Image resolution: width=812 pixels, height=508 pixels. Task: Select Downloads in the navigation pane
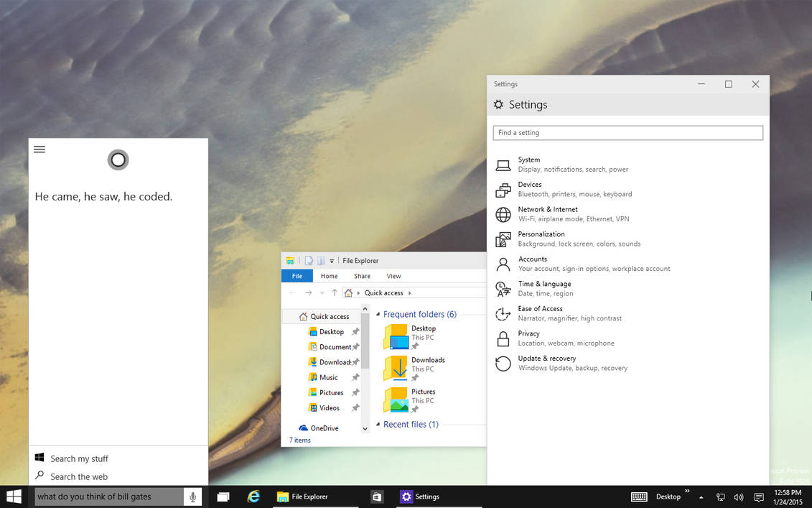330,362
